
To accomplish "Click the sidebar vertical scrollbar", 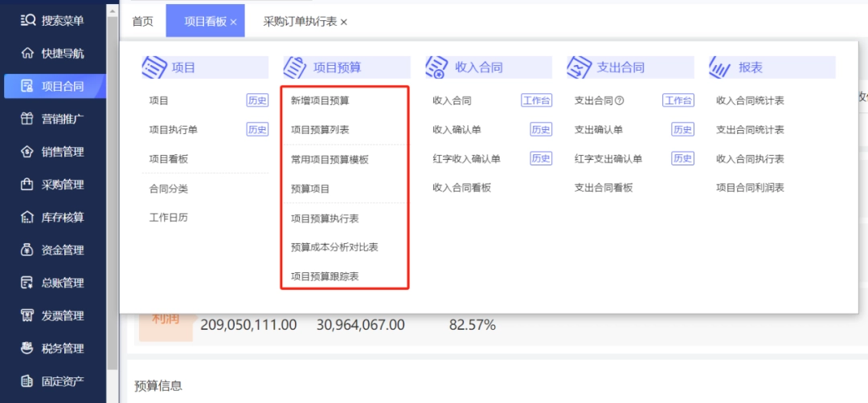I will coord(113,193).
